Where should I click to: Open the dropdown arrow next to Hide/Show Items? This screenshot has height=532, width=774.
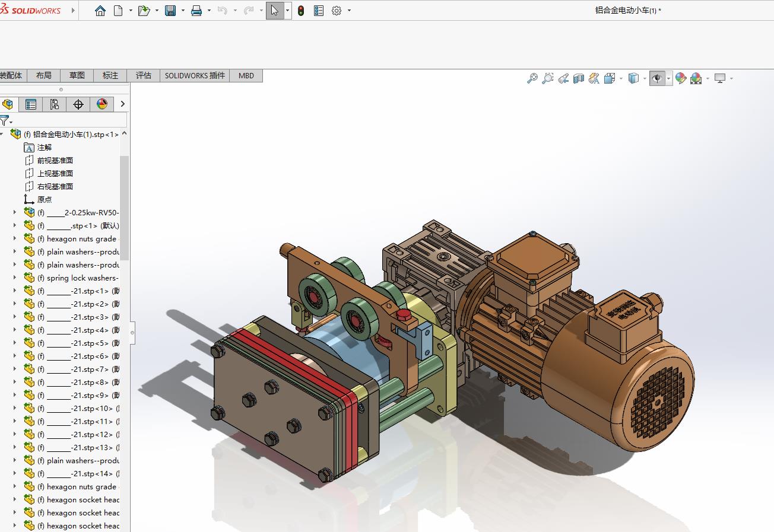(x=669, y=78)
